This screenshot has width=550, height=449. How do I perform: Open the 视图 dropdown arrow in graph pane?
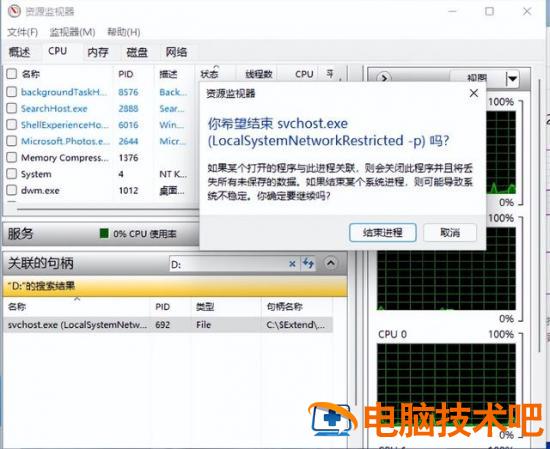click(512, 79)
